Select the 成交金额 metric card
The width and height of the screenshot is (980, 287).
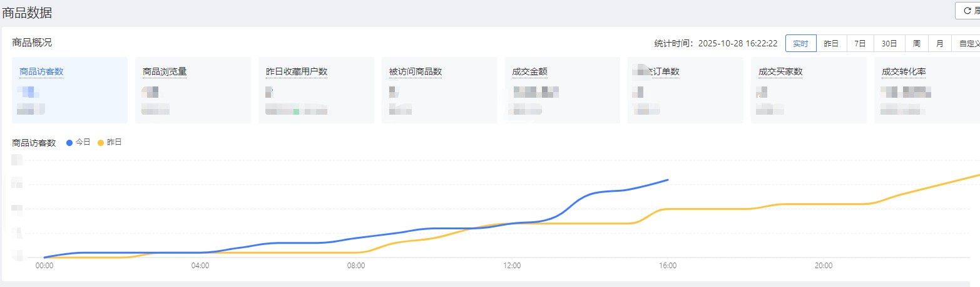click(x=562, y=90)
